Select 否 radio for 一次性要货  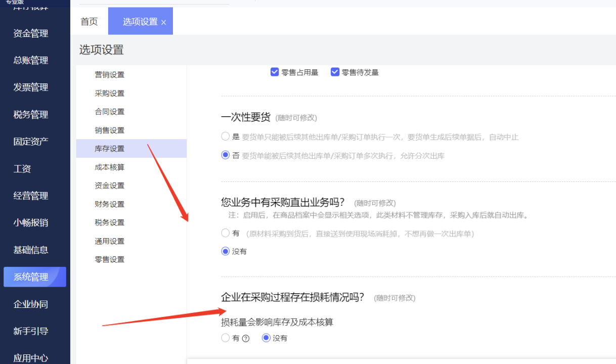click(226, 155)
